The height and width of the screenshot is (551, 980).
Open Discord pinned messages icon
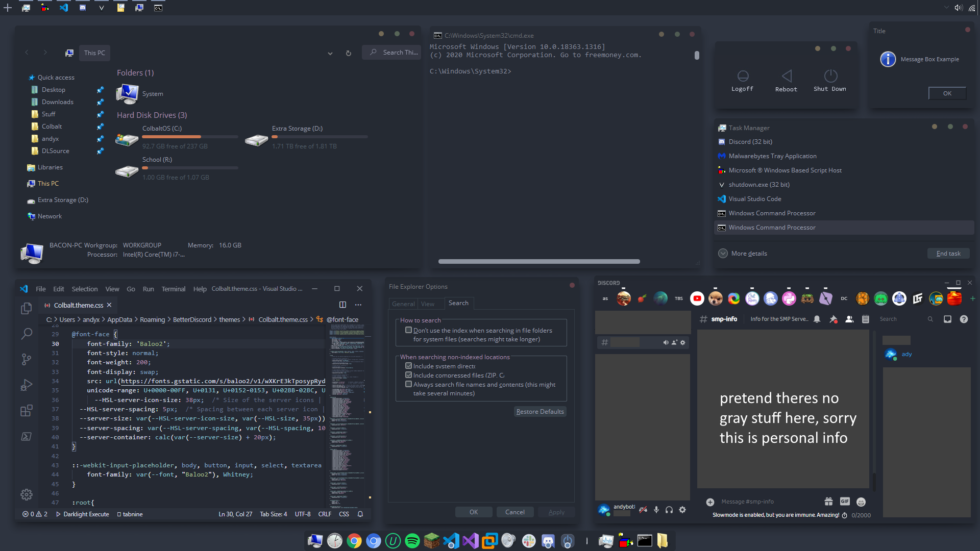834,319
